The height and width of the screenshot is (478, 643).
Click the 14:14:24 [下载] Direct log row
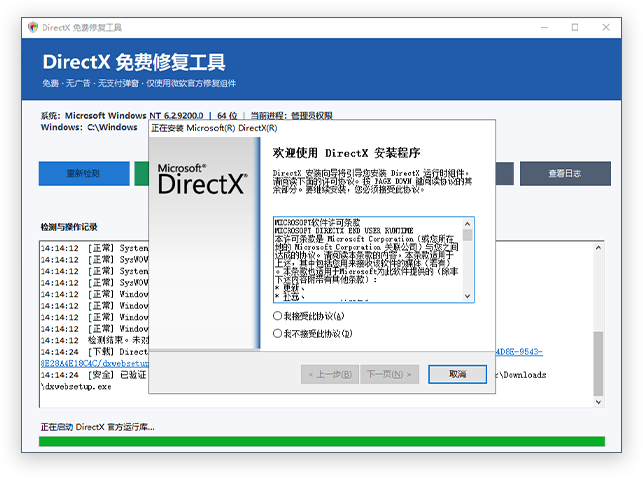[94, 352]
